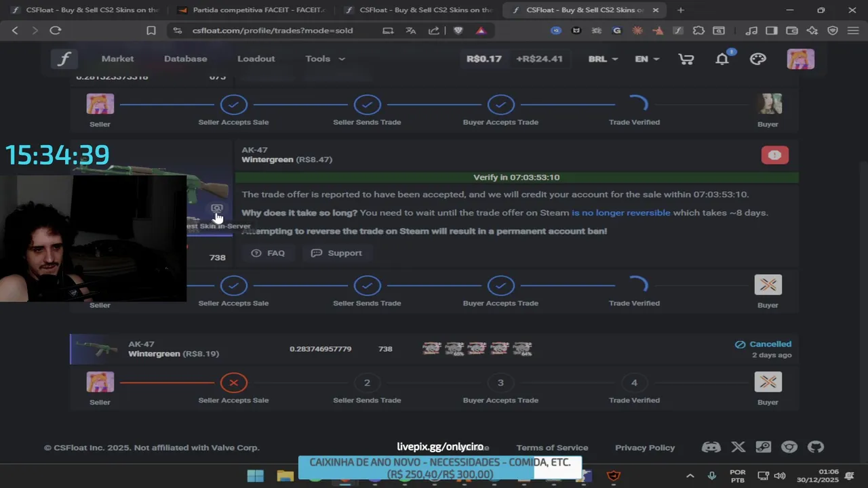The height and width of the screenshot is (488, 868).
Task: Click the float value 0.283746957779
Action: click(321, 349)
